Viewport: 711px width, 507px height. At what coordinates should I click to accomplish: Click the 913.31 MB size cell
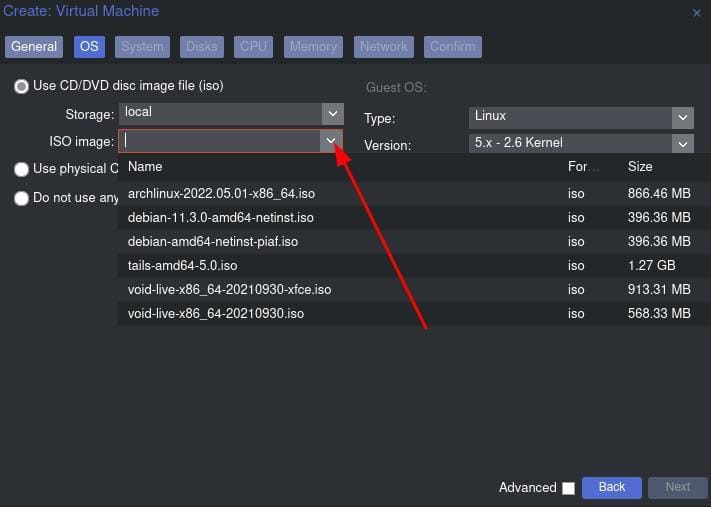[659, 290]
